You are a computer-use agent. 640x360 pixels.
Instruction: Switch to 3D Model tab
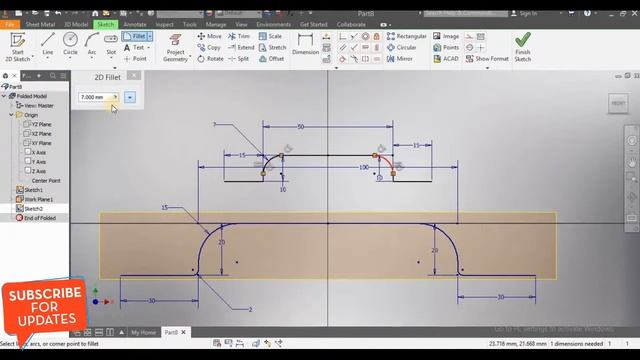click(76, 24)
